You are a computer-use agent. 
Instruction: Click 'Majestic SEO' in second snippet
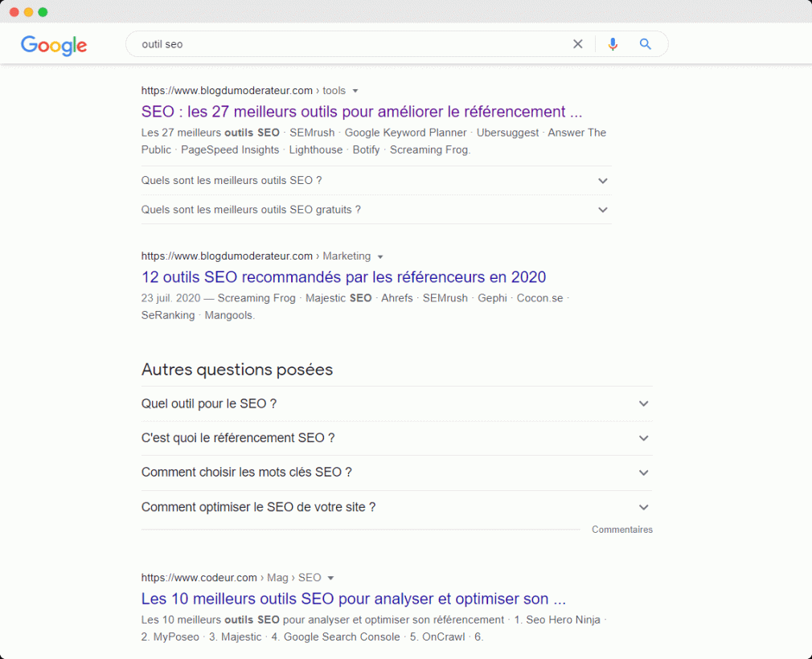point(338,298)
